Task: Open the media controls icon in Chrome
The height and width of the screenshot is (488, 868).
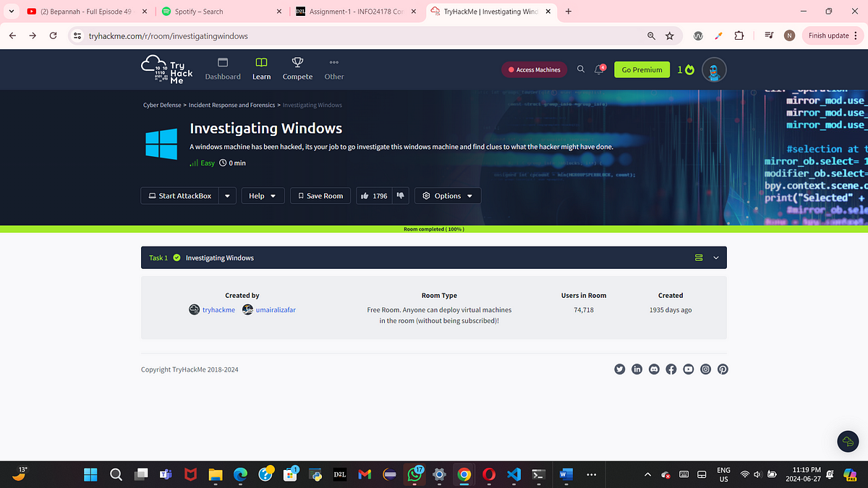Action: pos(769,35)
